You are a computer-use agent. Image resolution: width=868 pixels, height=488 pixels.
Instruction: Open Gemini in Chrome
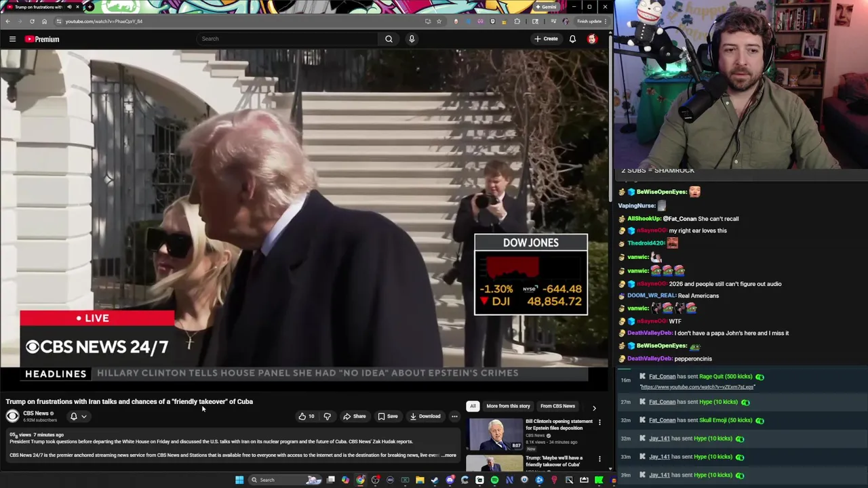tap(546, 7)
